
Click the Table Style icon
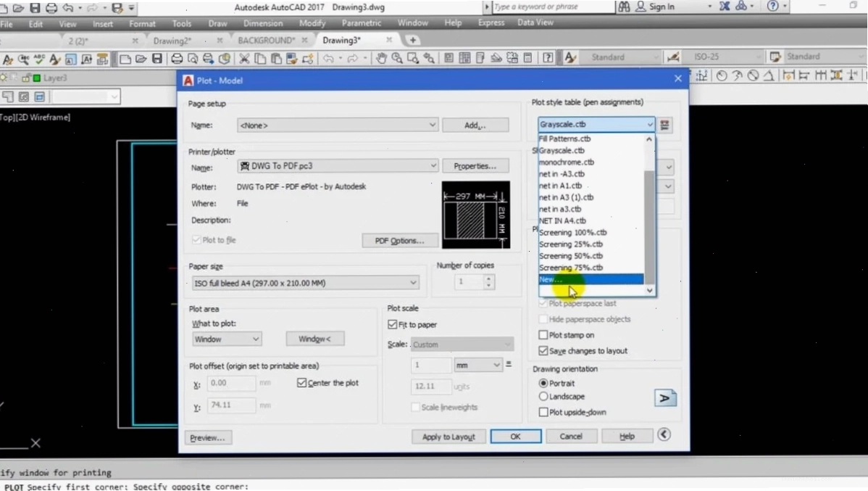click(x=775, y=57)
